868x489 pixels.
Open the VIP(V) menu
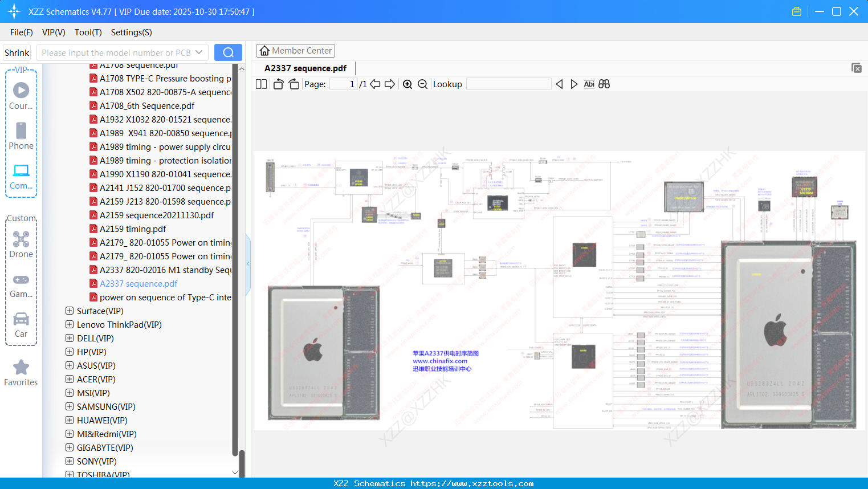click(54, 32)
